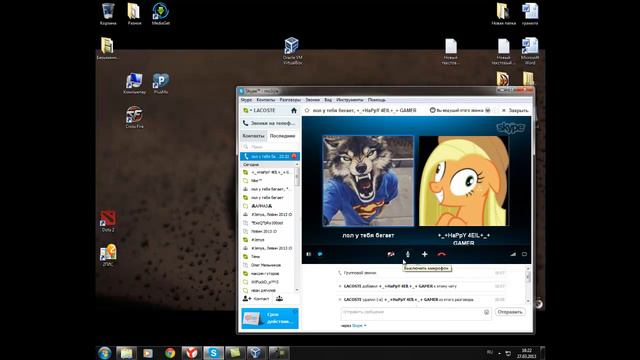Create a new group via the people icon
This screenshot has height=360, width=640.
tap(279, 299)
